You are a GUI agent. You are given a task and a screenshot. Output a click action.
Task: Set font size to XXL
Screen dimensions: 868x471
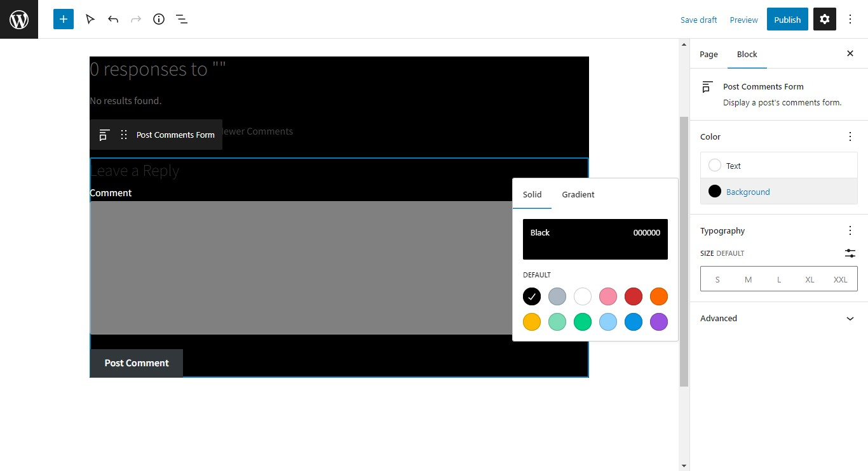840,279
